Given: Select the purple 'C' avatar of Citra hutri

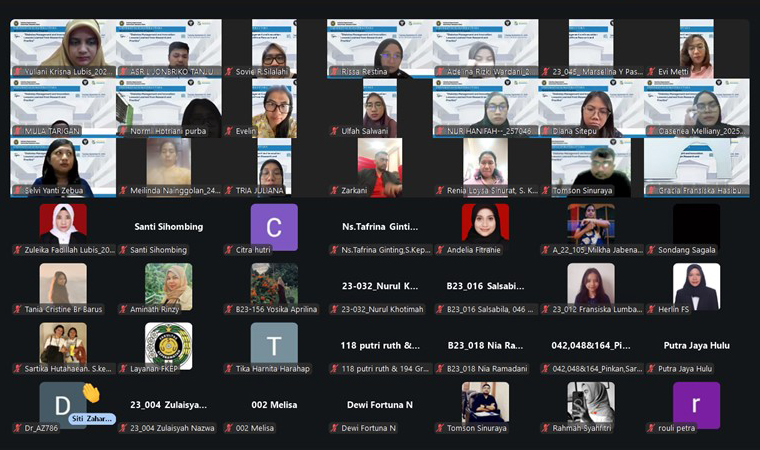Looking at the screenshot, I should coord(274,226).
